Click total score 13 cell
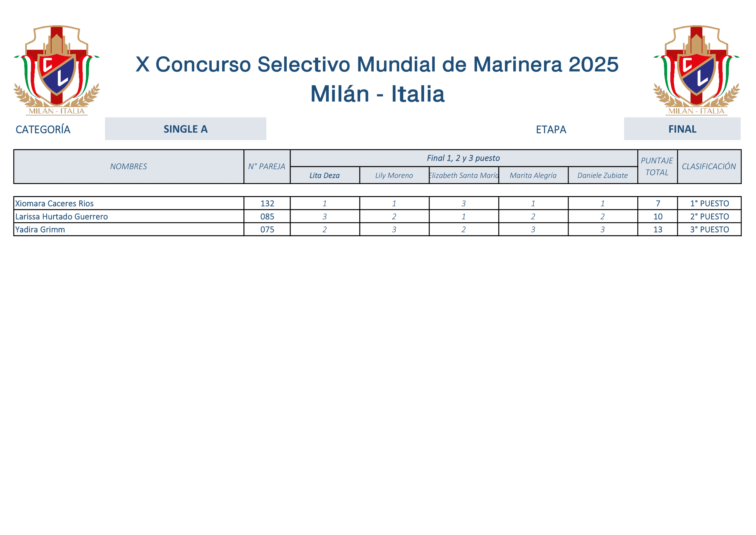The height and width of the screenshot is (535, 756). click(x=657, y=229)
